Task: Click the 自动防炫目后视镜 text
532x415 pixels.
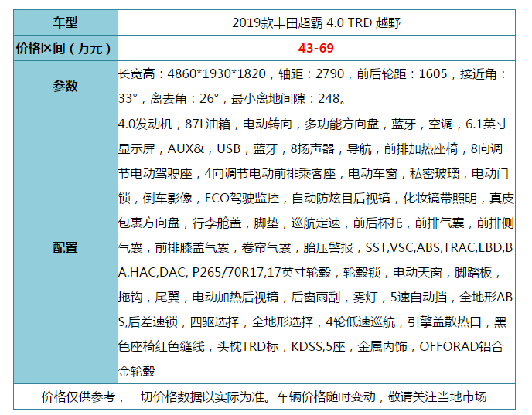Action: click(341, 199)
